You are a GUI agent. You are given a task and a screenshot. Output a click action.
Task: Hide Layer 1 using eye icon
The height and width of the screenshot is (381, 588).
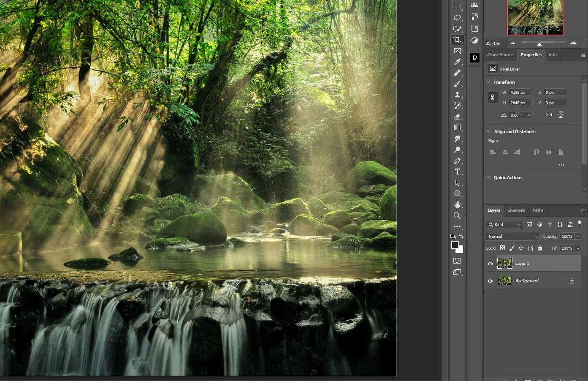click(x=490, y=264)
